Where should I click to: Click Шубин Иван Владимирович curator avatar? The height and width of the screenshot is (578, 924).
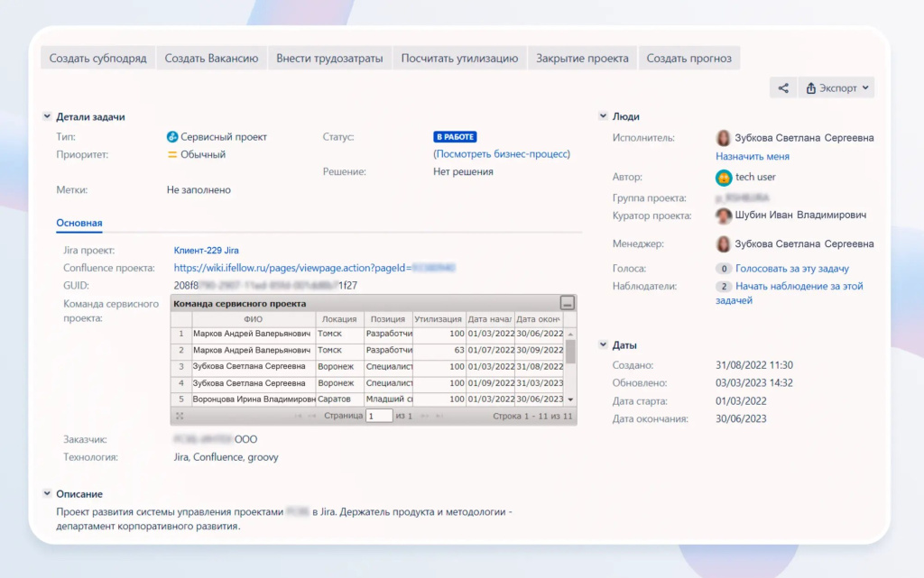[724, 216]
